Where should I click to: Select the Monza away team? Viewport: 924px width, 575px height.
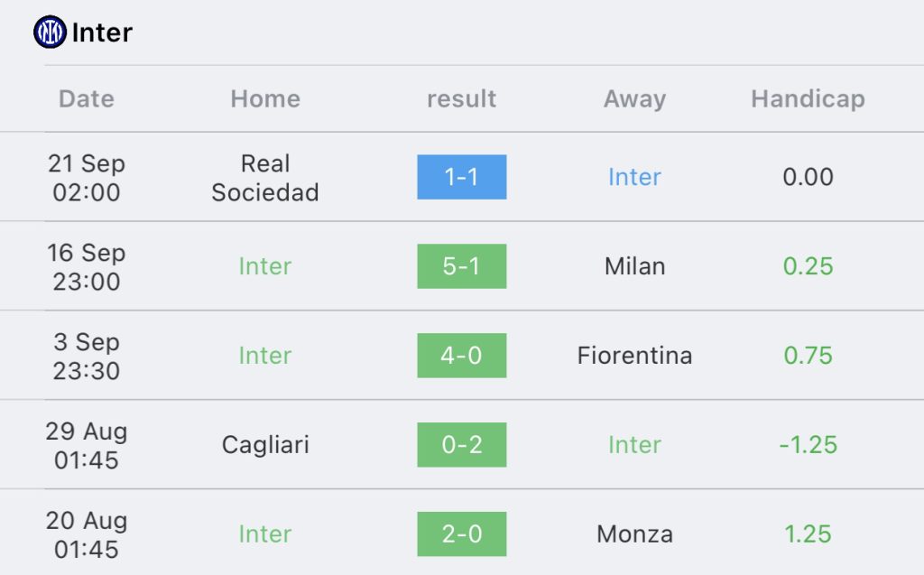coord(634,534)
